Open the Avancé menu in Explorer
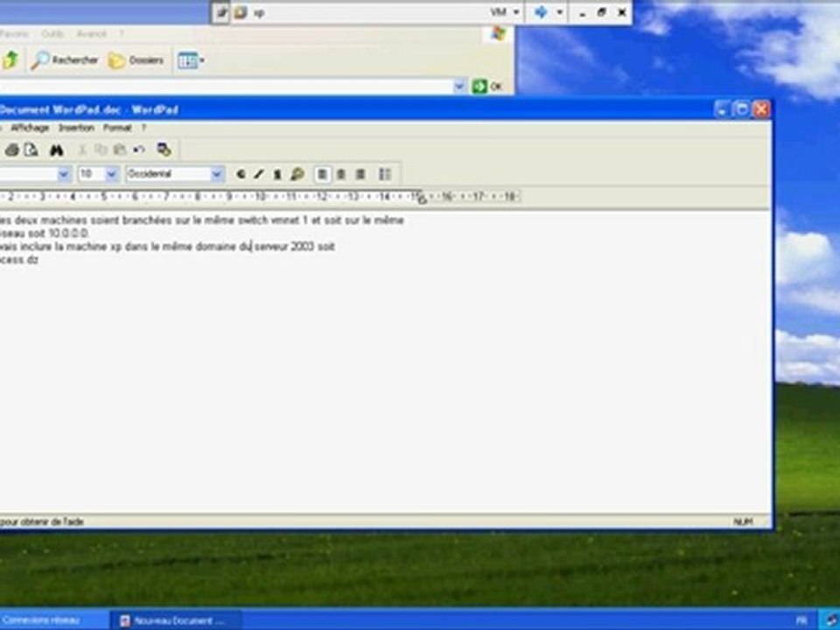This screenshot has width=840, height=630. point(91,34)
